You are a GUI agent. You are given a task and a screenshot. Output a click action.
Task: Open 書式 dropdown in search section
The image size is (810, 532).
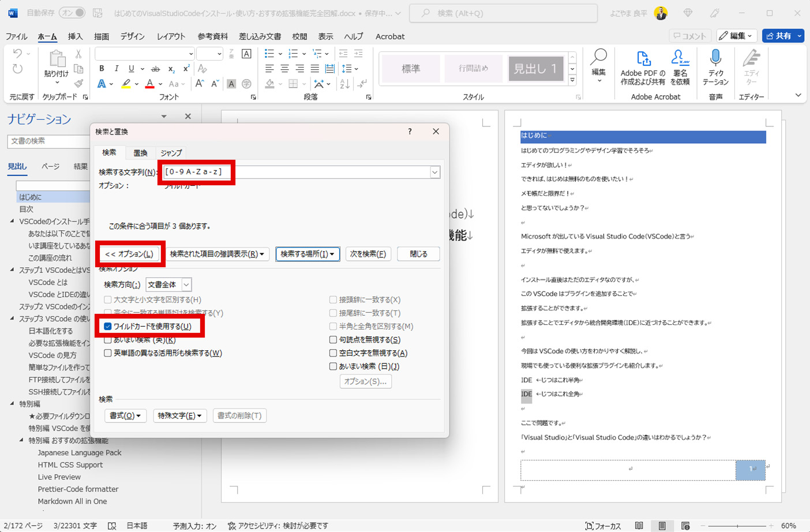[x=125, y=415]
